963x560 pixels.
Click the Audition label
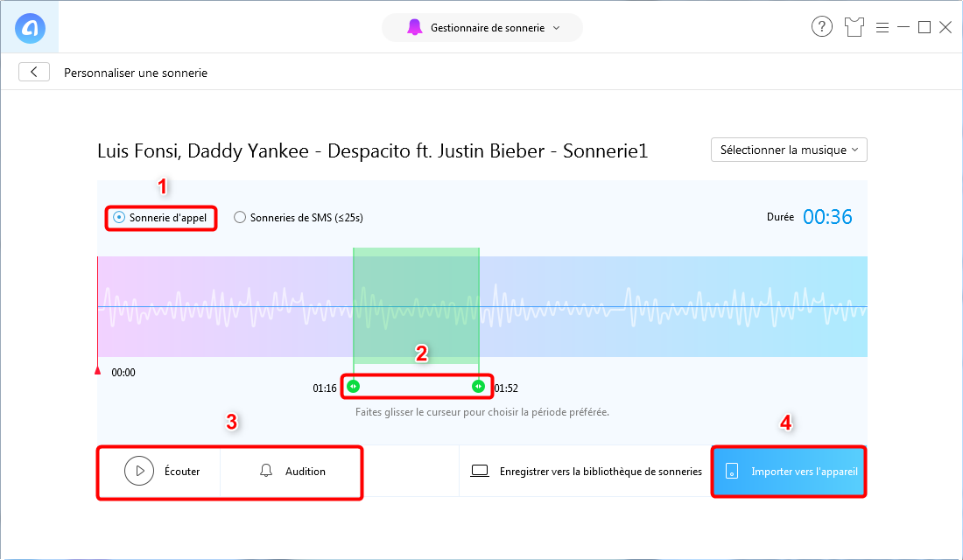tap(306, 472)
